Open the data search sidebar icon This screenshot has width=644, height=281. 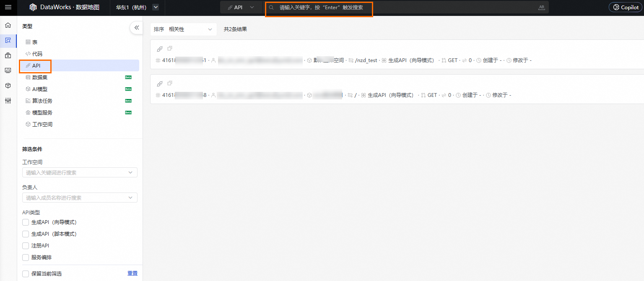[8, 41]
